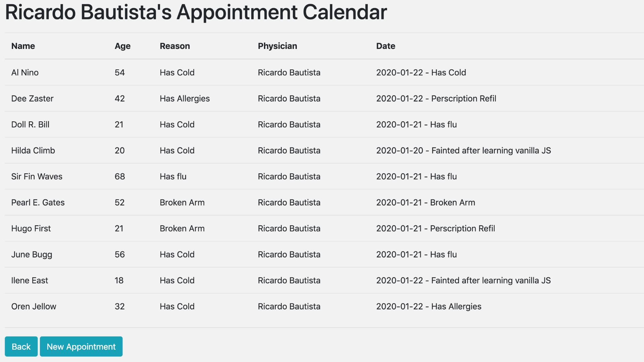Open the New Appointment form
This screenshot has height=362, width=644.
coord(81,346)
